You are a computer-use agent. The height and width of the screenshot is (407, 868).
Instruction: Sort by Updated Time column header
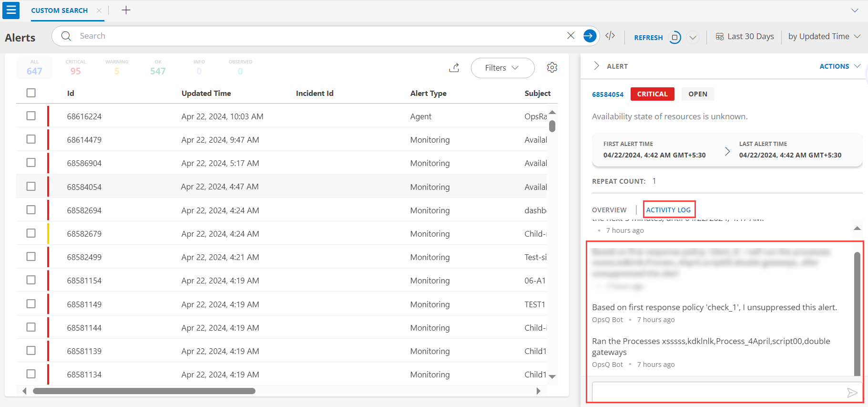click(x=206, y=94)
